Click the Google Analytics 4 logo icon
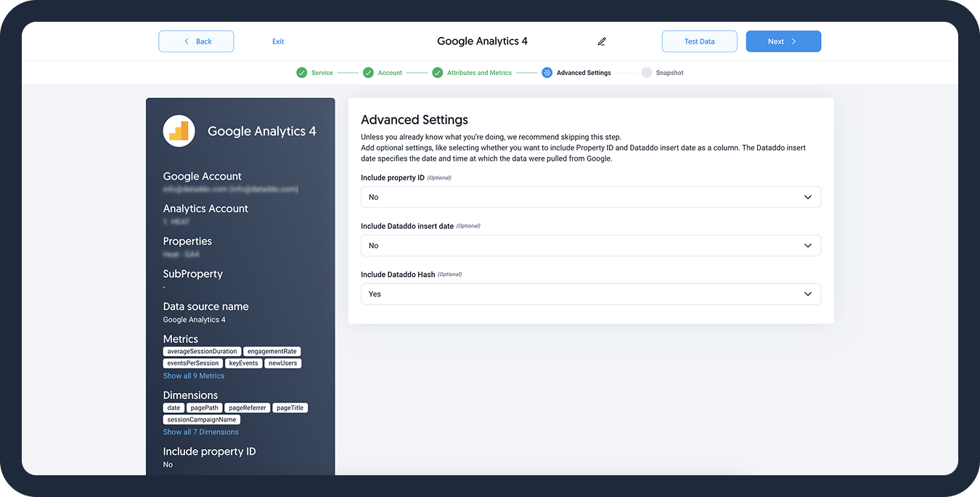The width and height of the screenshot is (980, 497). tap(179, 131)
